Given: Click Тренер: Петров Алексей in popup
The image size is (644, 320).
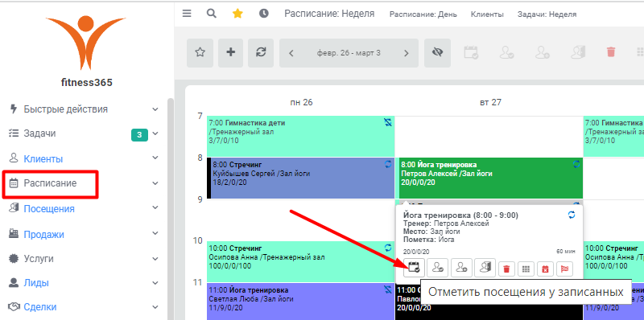Looking at the screenshot, I should [446, 224].
